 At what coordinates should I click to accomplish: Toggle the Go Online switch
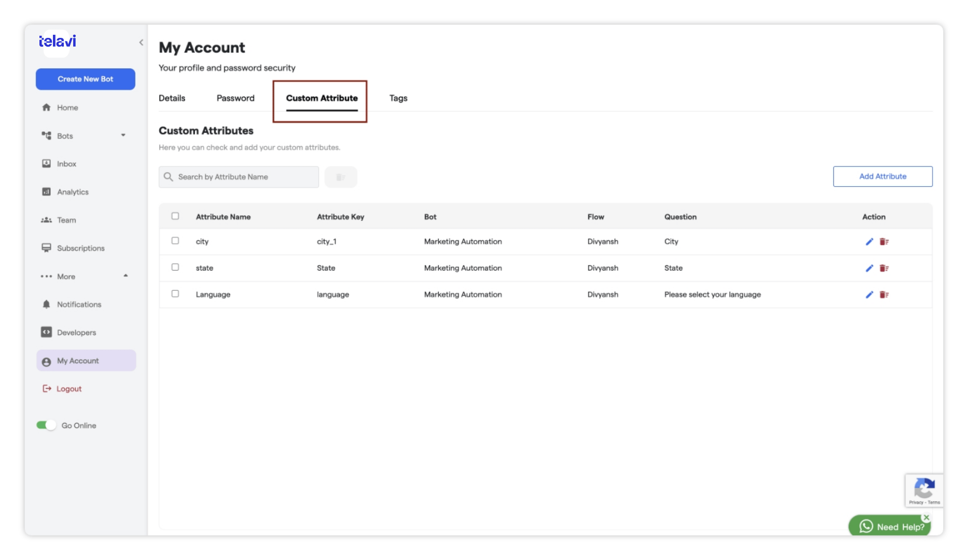(46, 425)
